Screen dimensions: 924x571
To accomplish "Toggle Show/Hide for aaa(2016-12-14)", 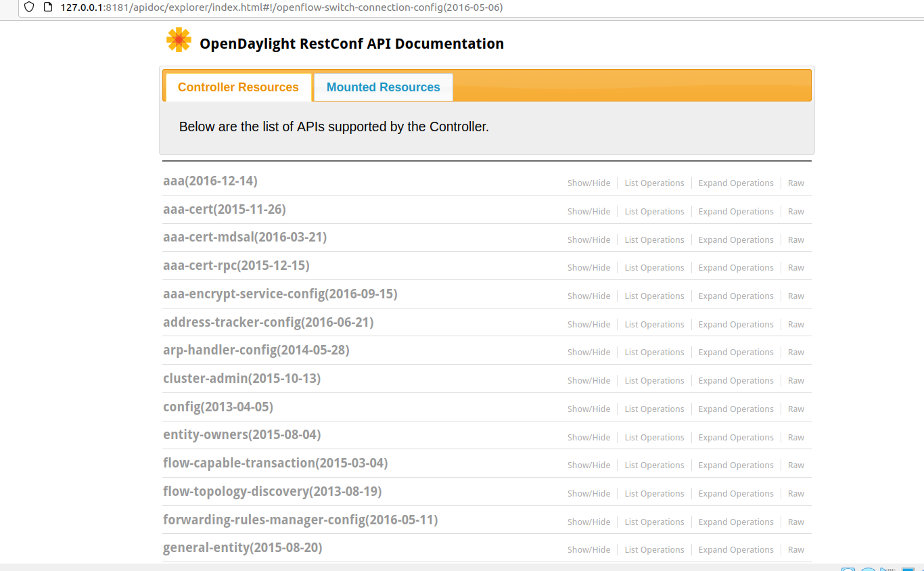I will tap(588, 183).
